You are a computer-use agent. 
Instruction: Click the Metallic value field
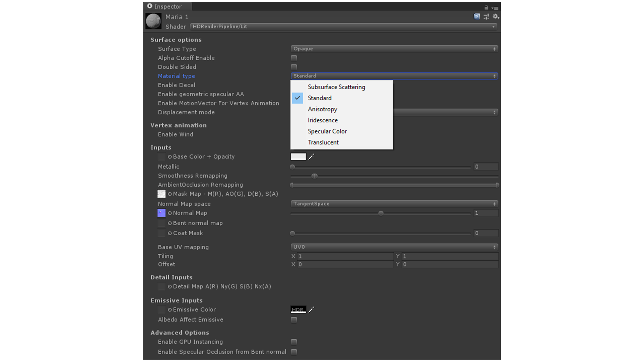pyautogui.click(x=486, y=167)
